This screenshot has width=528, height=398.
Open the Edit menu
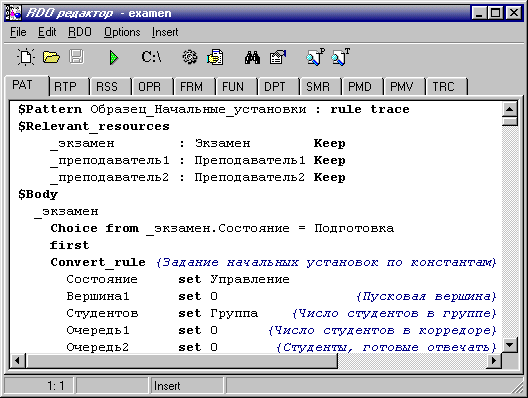47,32
